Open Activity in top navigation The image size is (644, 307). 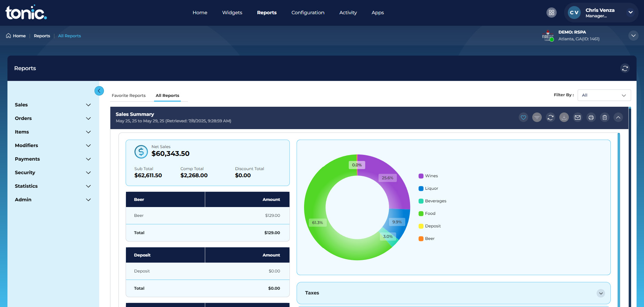coord(348,13)
